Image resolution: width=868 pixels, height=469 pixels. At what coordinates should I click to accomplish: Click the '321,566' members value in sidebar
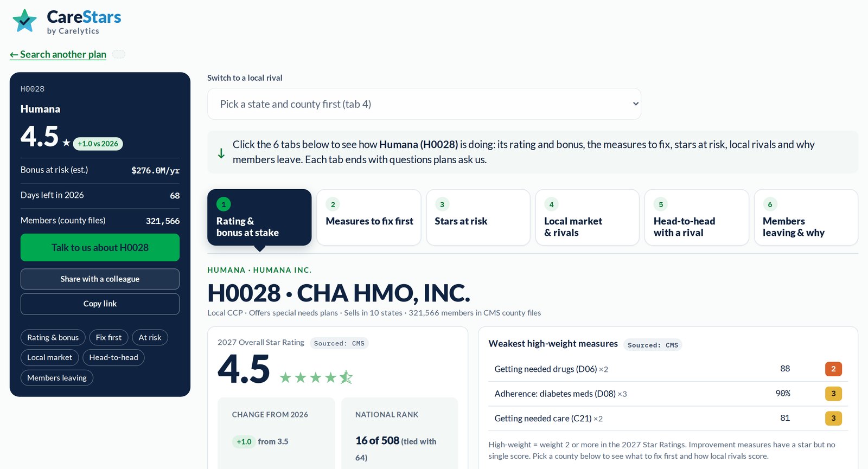pos(163,221)
